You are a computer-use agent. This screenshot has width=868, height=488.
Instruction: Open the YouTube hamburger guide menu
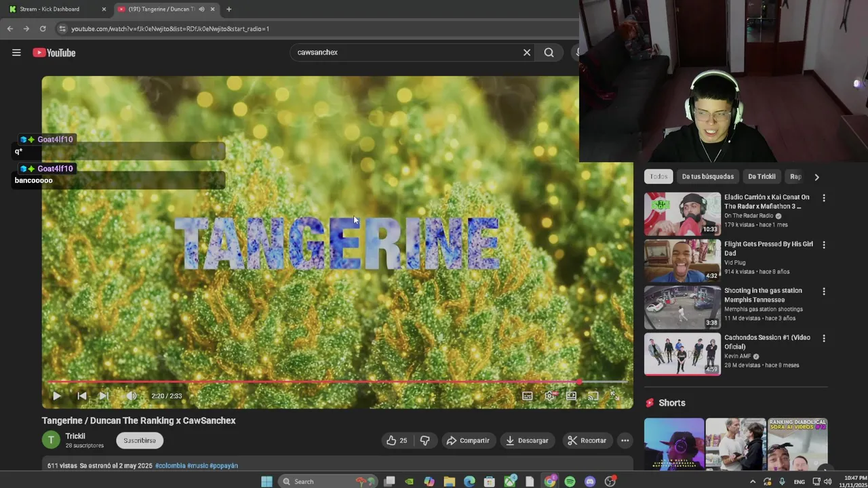click(16, 52)
